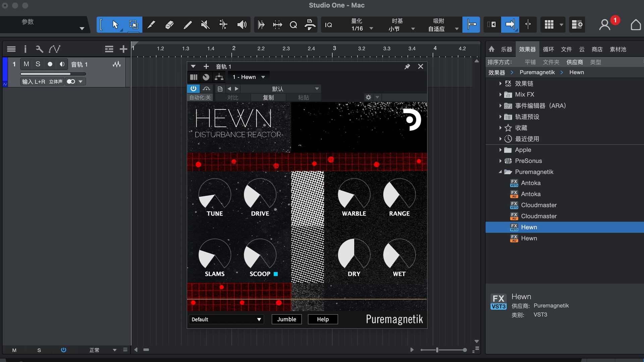Image resolution: width=644 pixels, height=362 pixels.
Task: Click the track 音轨 1 volume fader
Action: [53, 74]
